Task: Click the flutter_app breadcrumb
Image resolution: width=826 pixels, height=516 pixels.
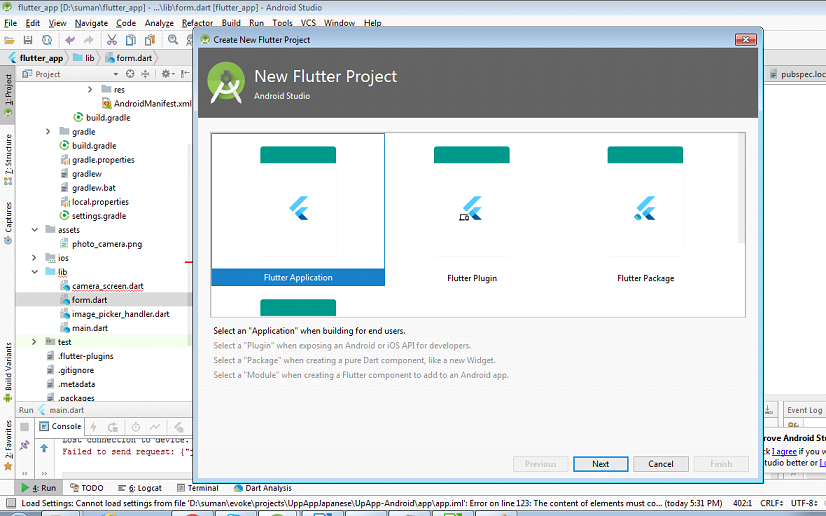Action: (x=36, y=58)
